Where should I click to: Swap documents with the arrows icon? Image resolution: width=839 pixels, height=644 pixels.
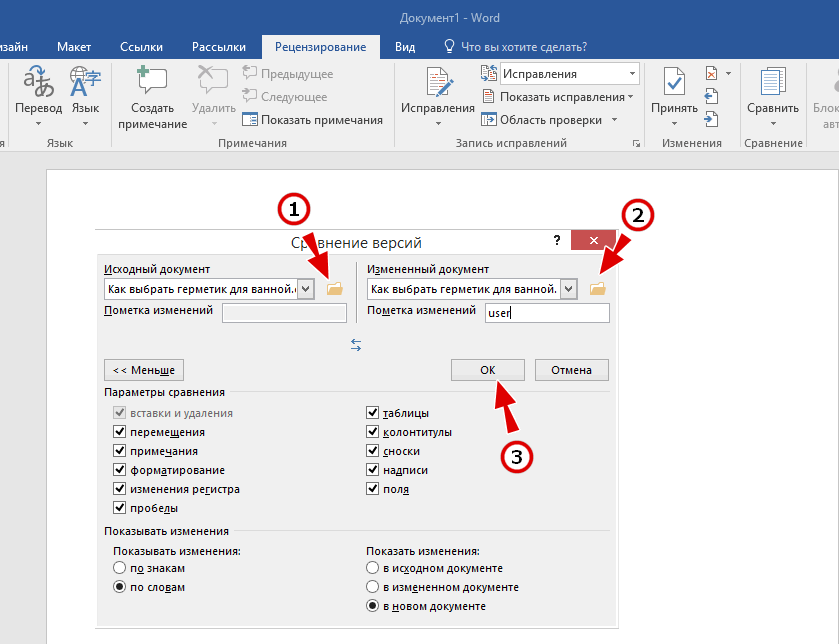(356, 345)
